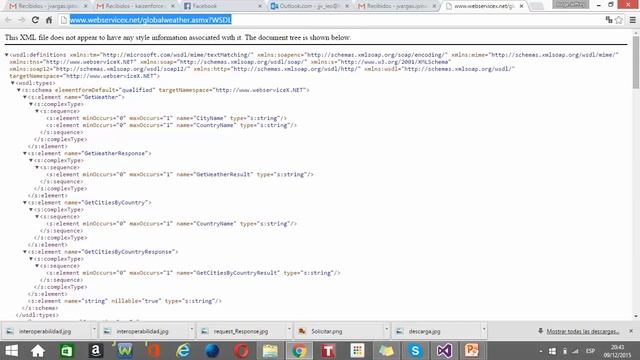Click the scrollbar down arrow

click(636, 316)
